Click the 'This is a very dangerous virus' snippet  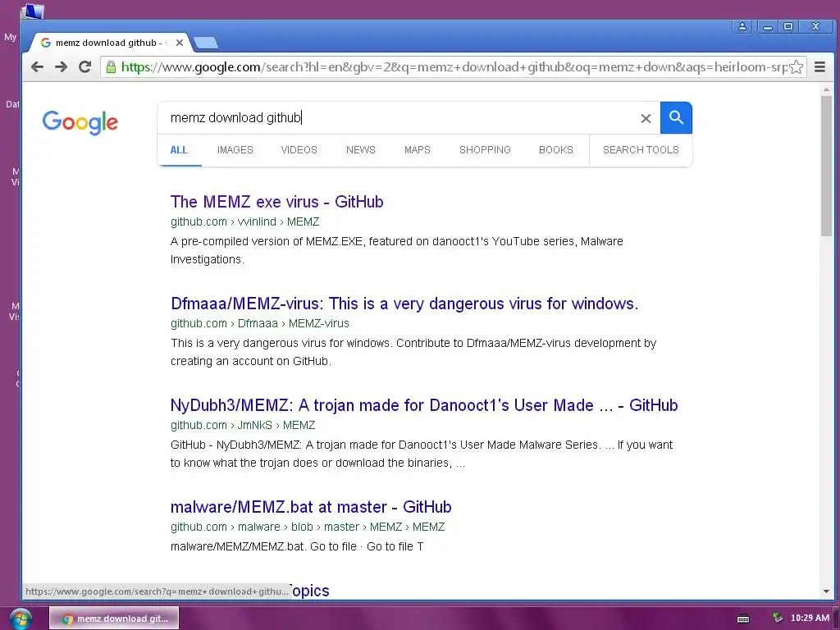pos(413,352)
